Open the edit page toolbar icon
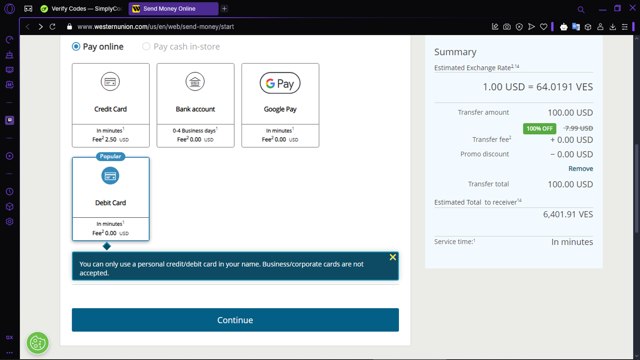 coord(495,27)
